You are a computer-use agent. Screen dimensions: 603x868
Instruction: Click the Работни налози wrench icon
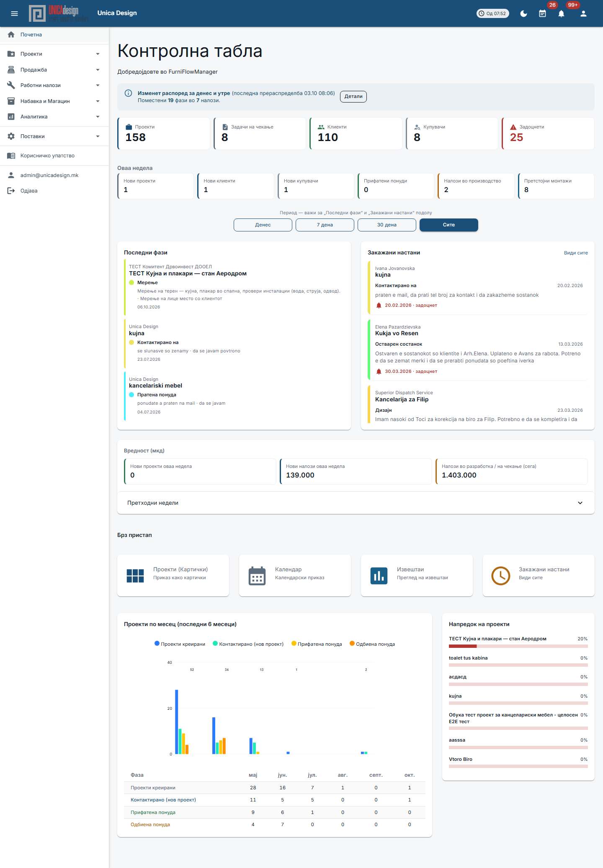(x=11, y=85)
